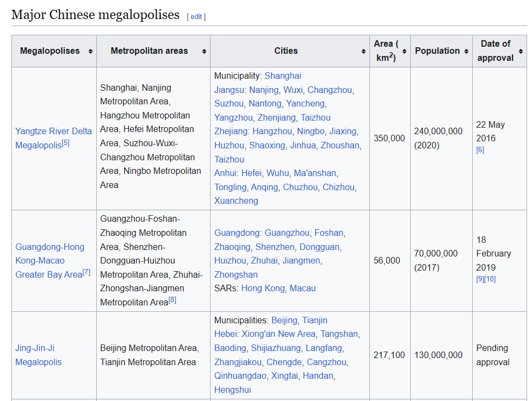This screenshot has width=532, height=401.
Task: Open the Yancheng link
Action: [x=305, y=103]
